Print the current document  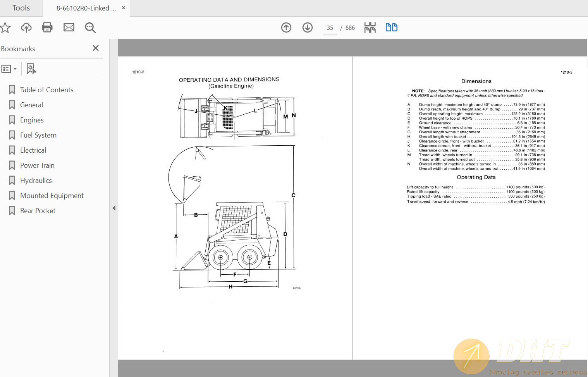pyautogui.click(x=47, y=28)
